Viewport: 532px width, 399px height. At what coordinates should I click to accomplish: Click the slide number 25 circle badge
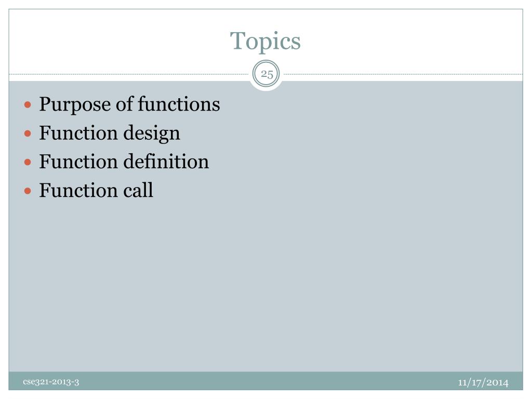[x=267, y=74]
